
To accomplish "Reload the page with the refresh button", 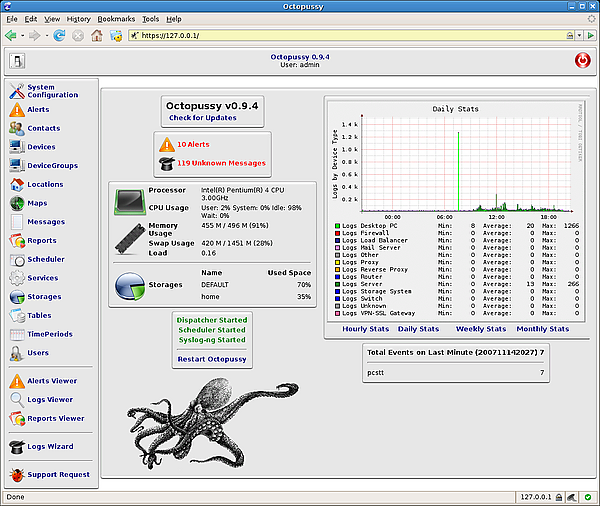I will coord(59,35).
